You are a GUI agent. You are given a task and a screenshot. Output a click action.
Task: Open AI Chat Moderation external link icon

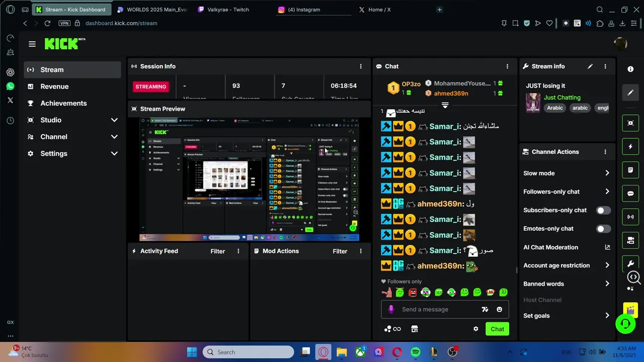tap(607, 247)
